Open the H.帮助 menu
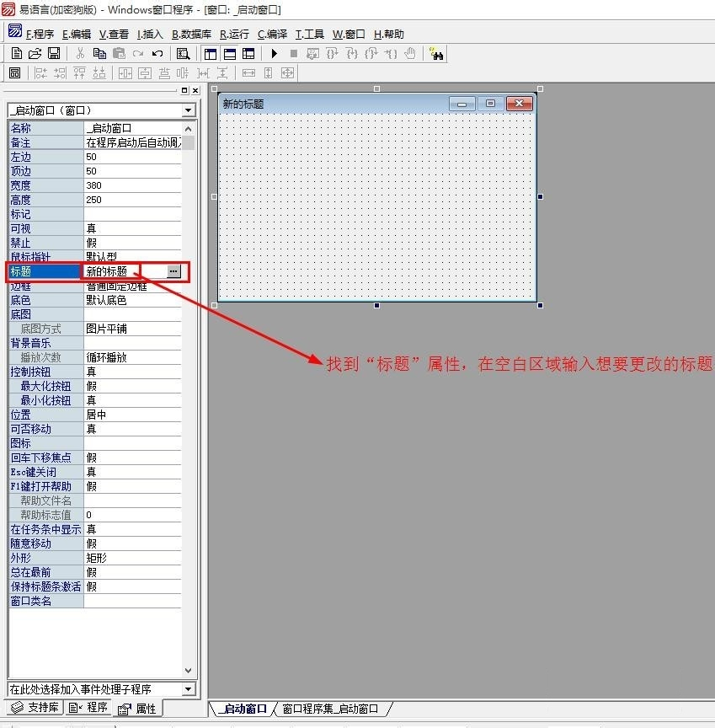This screenshot has width=715, height=728. point(389,35)
